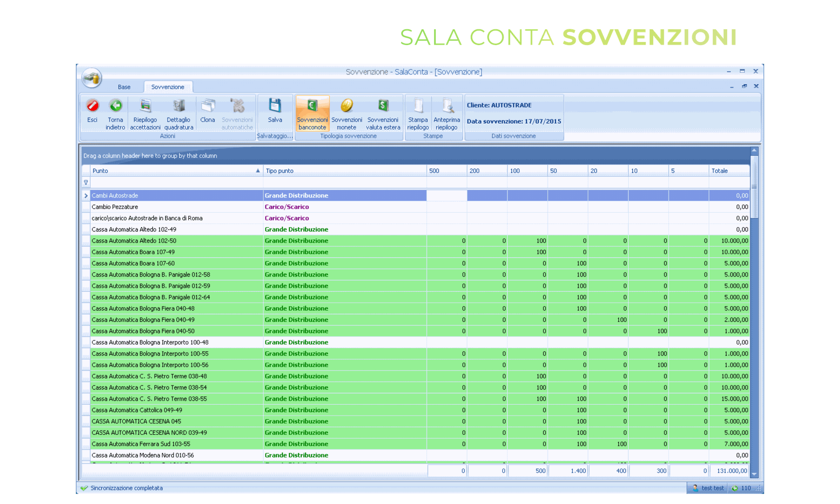Expand the Cambi Autostrade row indicator
This screenshot has width=840, height=504.
(86, 196)
